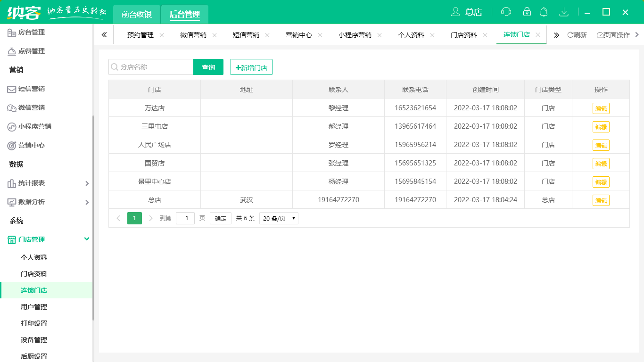Image resolution: width=644 pixels, height=362 pixels.
Task: Click the download icon in top bar
Action: [564, 12]
